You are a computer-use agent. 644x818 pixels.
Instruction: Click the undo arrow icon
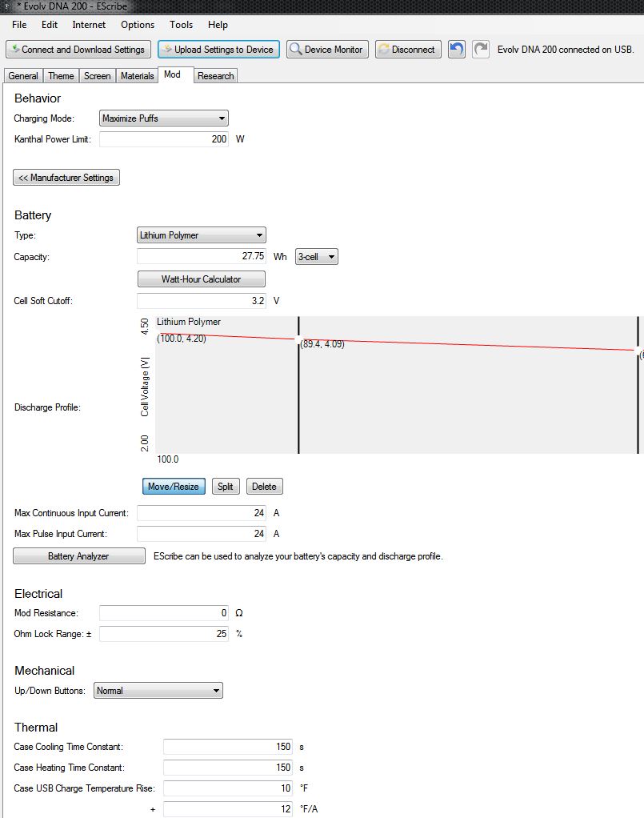(456, 49)
